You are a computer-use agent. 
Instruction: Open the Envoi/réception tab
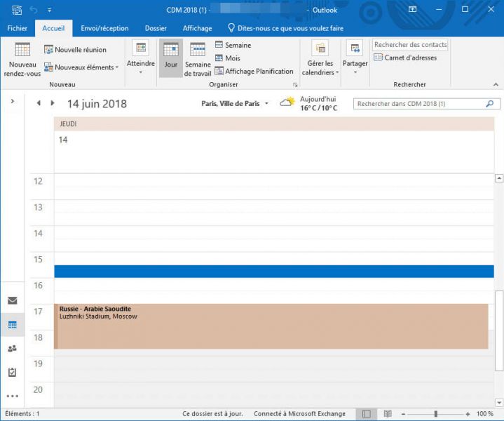[104, 28]
